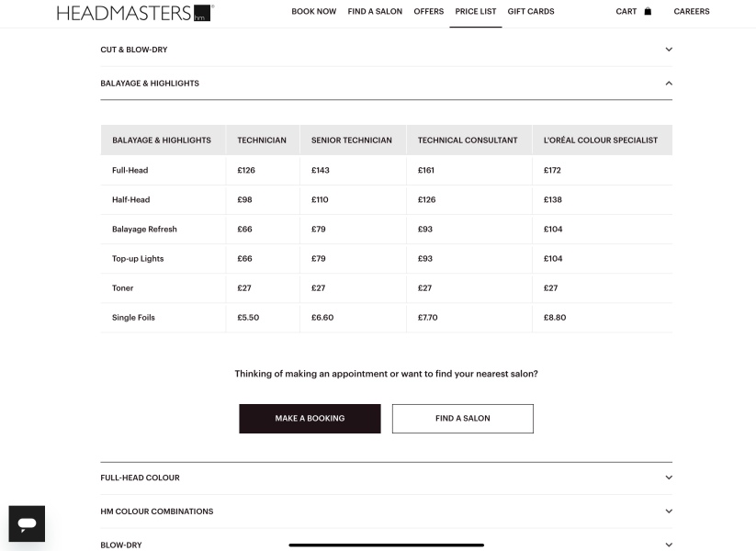Click the Headmasters logo
The width and height of the screenshot is (756, 551).
[135, 13]
